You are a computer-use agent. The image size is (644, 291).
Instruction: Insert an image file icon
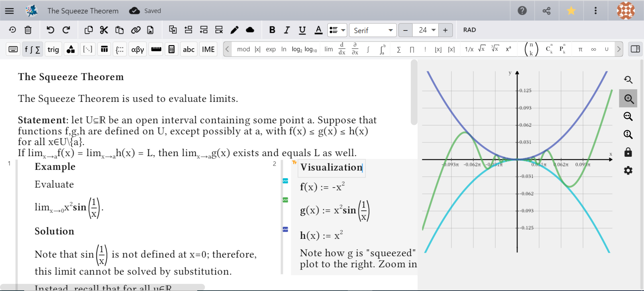150,30
